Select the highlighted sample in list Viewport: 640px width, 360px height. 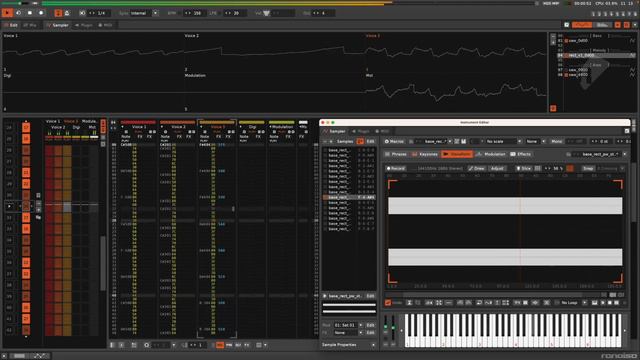tap(349, 198)
